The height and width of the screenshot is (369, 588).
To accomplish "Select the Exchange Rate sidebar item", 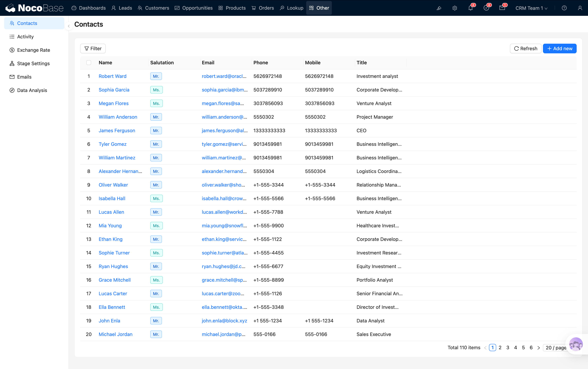I will pyautogui.click(x=33, y=50).
